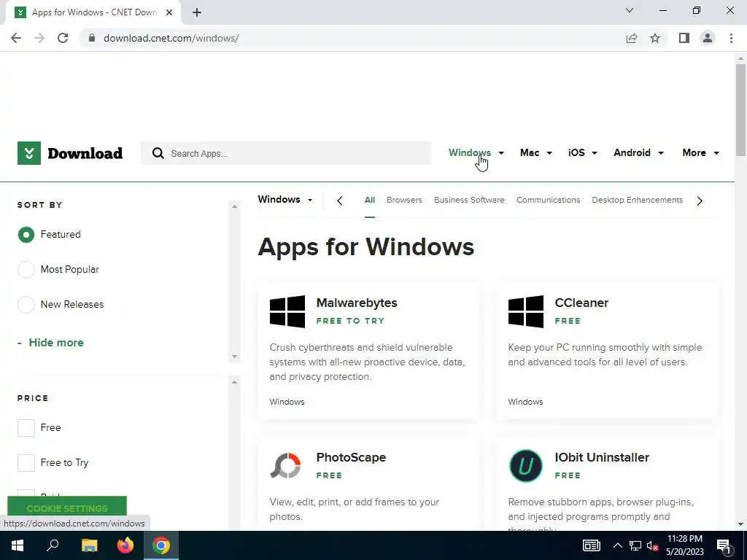Open a new tab with the plus icon
The image size is (747, 560).
(x=197, y=12)
